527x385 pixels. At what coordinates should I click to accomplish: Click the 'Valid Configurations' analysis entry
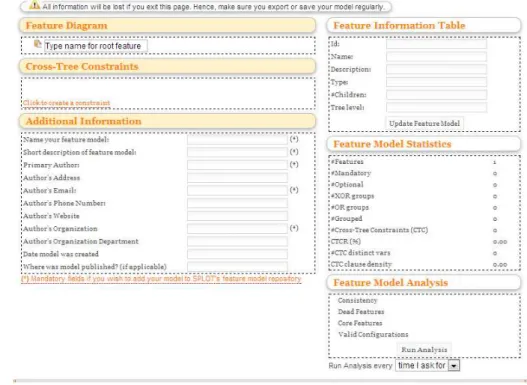(x=373, y=335)
